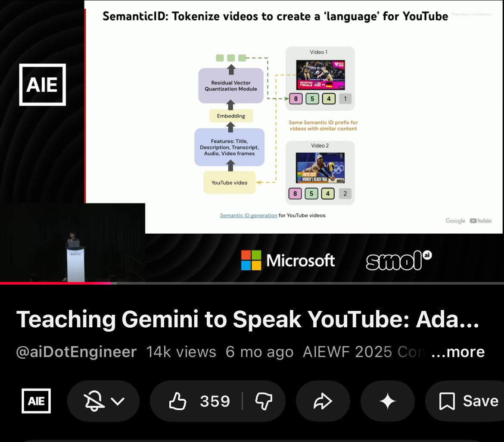Click the sparkle Ask AI icon
Viewport: 504px width, 442px height.
click(388, 401)
